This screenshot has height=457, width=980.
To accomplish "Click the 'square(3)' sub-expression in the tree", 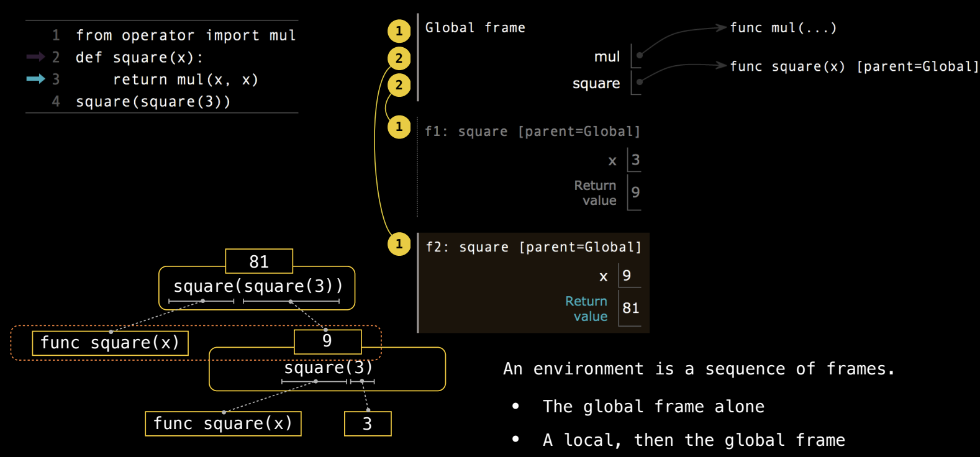I will [x=328, y=368].
